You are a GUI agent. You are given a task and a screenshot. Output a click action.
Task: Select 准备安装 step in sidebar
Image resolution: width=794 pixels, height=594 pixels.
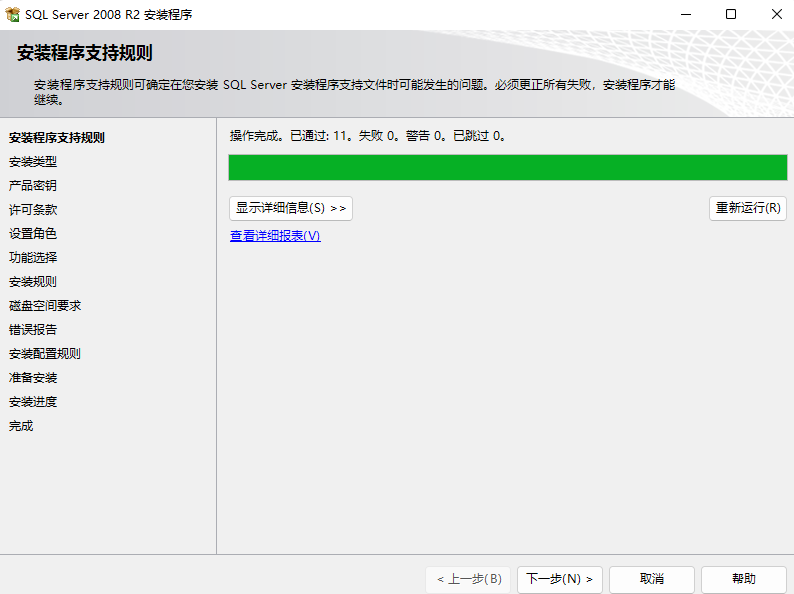pyautogui.click(x=33, y=378)
